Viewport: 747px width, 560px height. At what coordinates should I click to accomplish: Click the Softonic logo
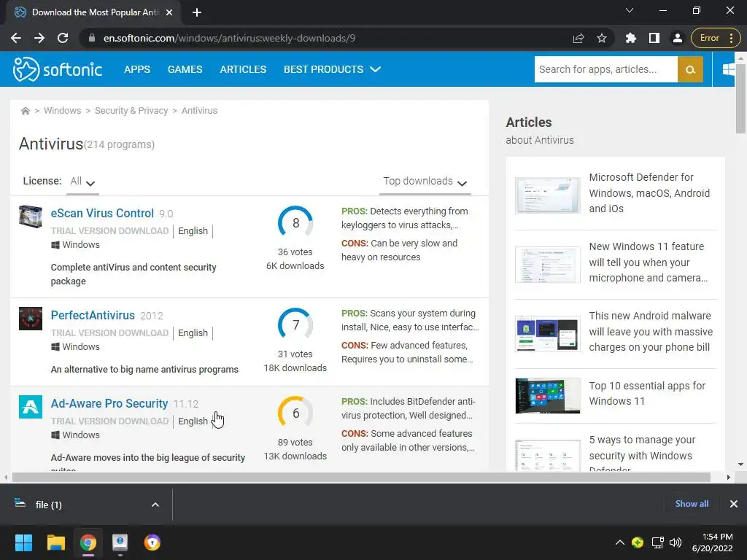pos(57,69)
